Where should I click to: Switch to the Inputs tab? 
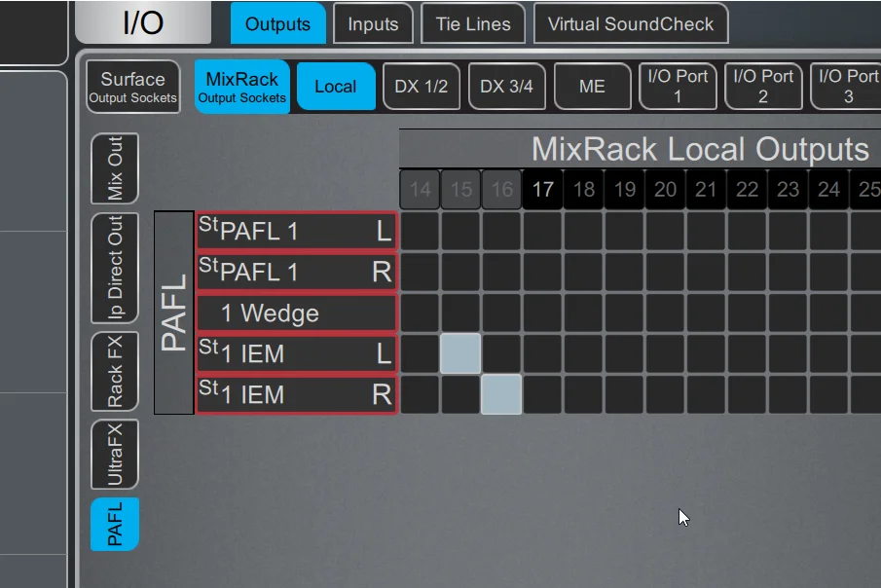coord(373,24)
